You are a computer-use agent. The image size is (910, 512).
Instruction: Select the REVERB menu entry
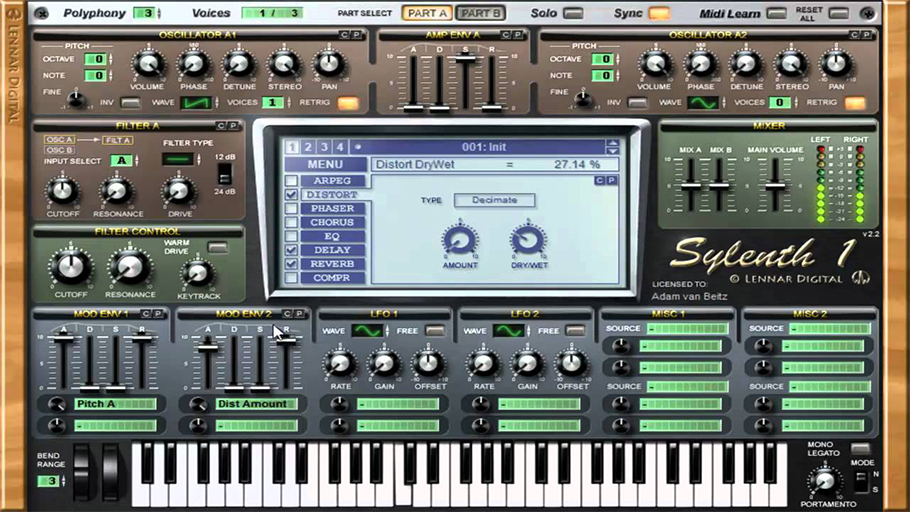332,264
